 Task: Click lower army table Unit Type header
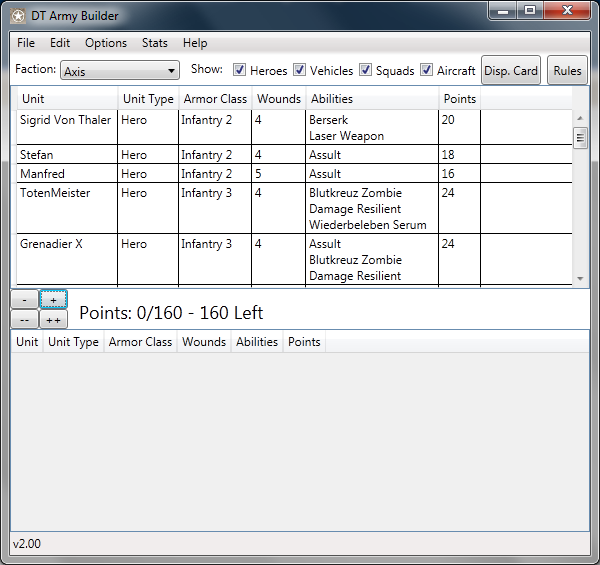tap(73, 342)
